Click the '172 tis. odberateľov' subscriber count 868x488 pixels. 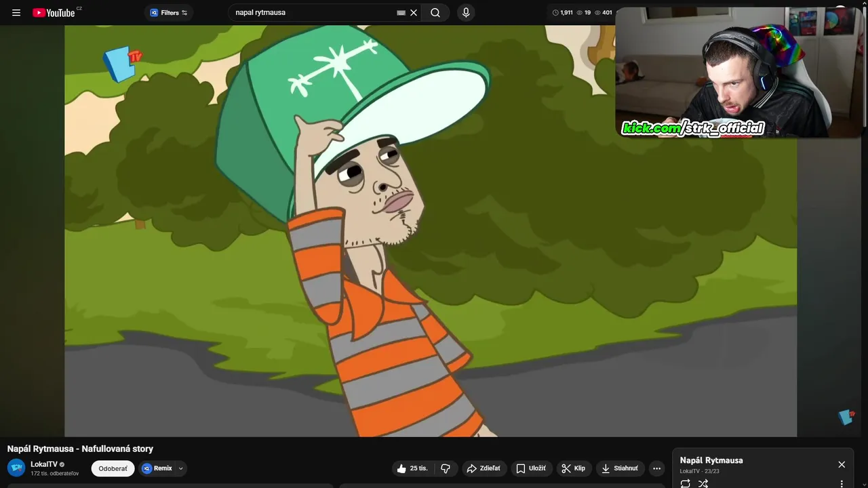click(x=54, y=473)
